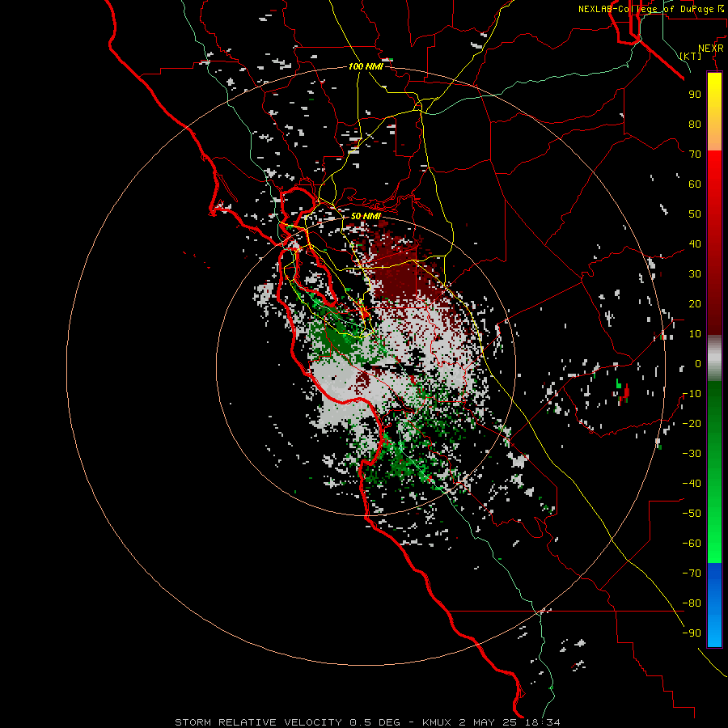The height and width of the screenshot is (728, 728).
Task: Click the isolated red-green velocity couplet far east
Action: (x=623, y=392)
